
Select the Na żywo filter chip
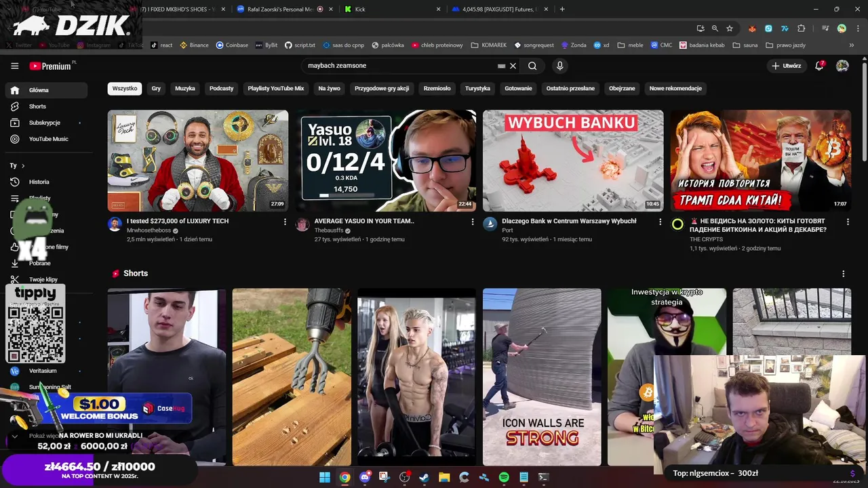330,88
